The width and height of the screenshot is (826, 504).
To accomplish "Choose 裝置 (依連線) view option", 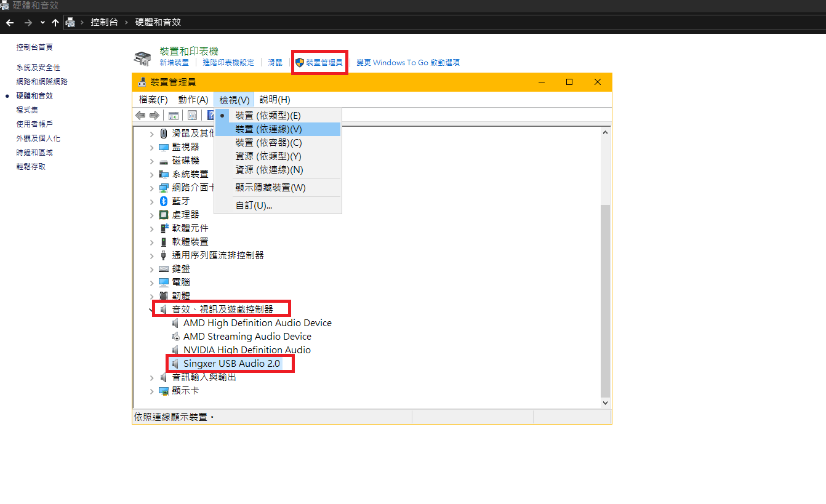I will [268, 129].
